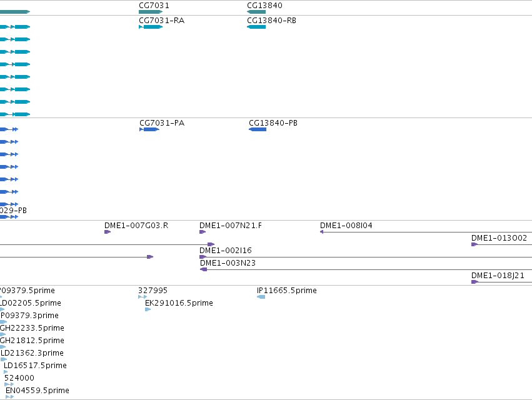
Task: Click the EN04559.5prime label
Action: (38, 391)
